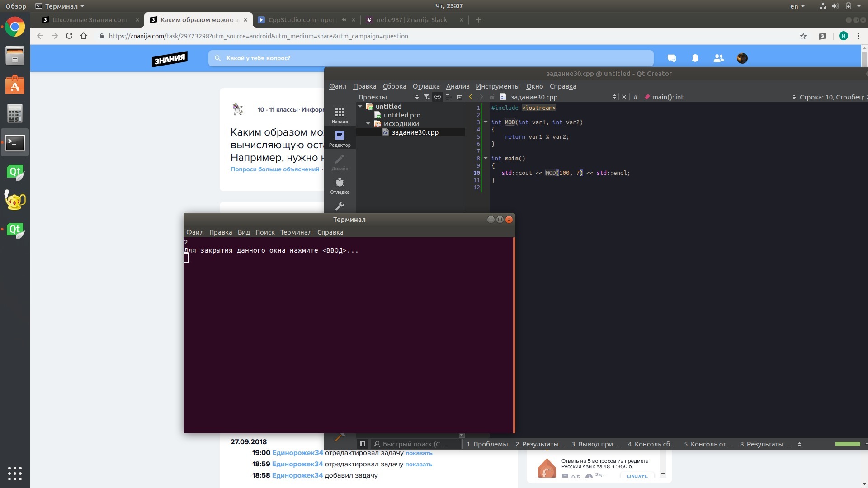868x488 pixels.
Task: Open Chrome three-dot menu
Action: pos(858,36)
